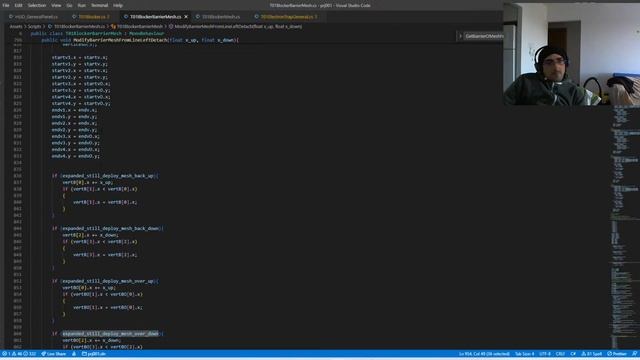Viewport: 640px width, 360px height.
Task: Open the View menu
Action: point(56,5)
